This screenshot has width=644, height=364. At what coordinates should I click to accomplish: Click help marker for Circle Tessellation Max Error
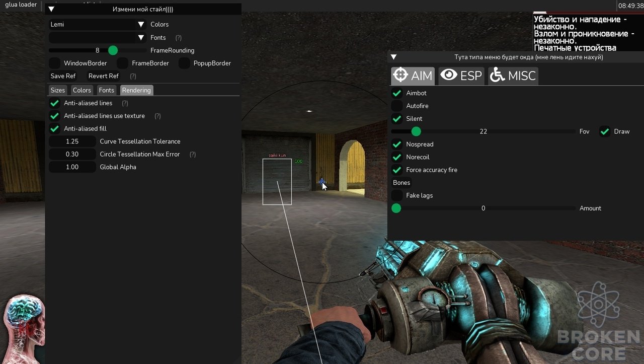pyautogui.click(x=193, y=155)
